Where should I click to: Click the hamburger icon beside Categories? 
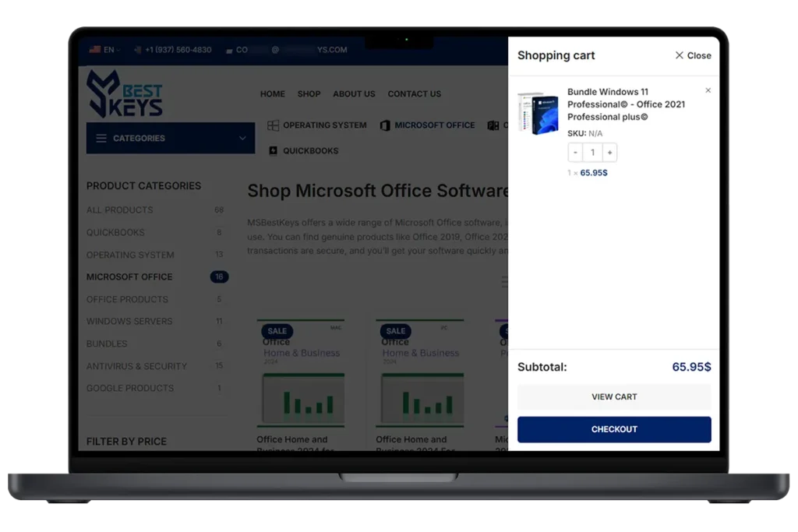[101, 139]
